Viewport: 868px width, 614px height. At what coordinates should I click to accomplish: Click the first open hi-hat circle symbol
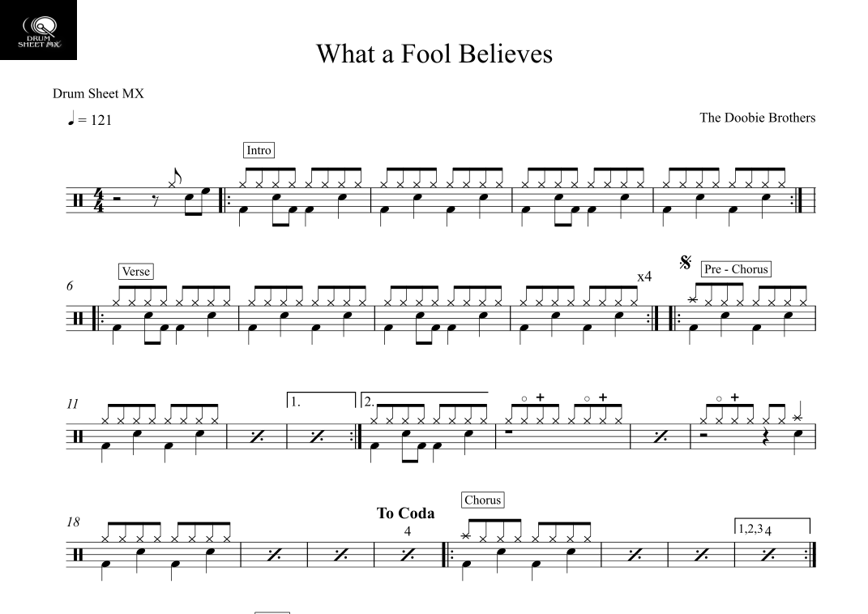(524, 398)
